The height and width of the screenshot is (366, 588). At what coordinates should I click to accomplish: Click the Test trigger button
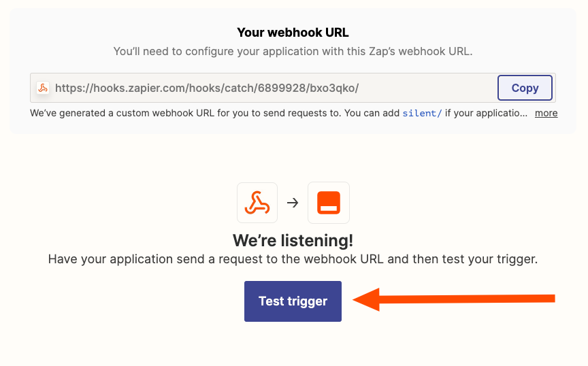293,301
